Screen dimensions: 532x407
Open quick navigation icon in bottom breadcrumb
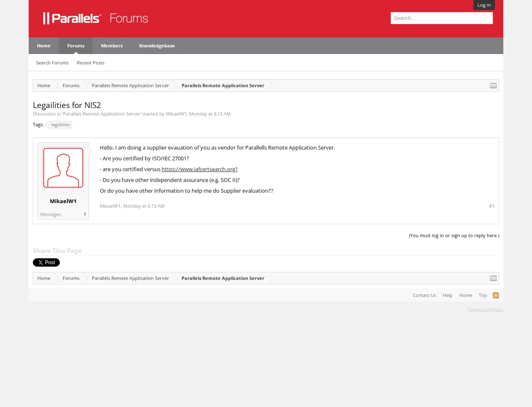[x=493, y=278]
